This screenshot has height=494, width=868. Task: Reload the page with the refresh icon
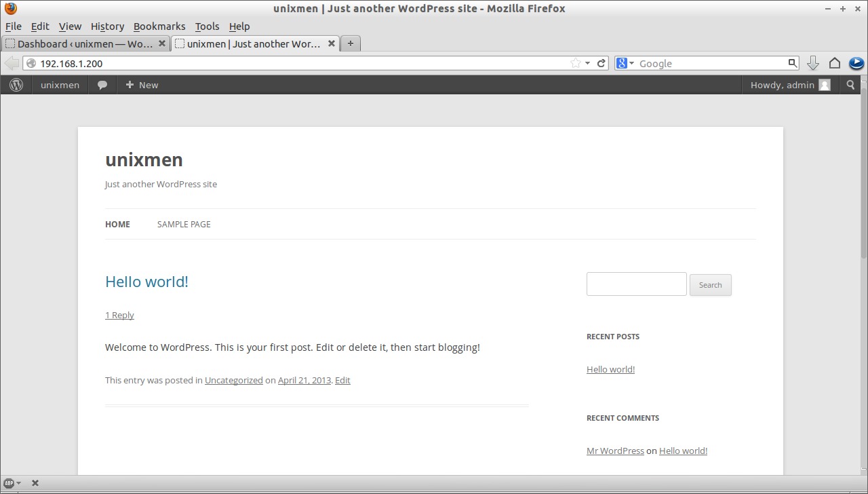pos(601,63)
